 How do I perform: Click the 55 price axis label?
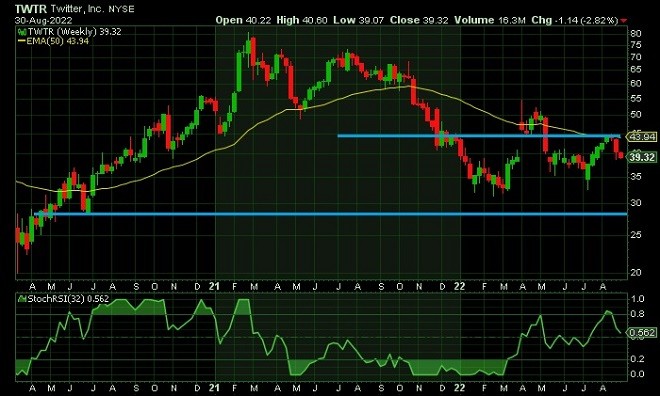tap(636, 98)
